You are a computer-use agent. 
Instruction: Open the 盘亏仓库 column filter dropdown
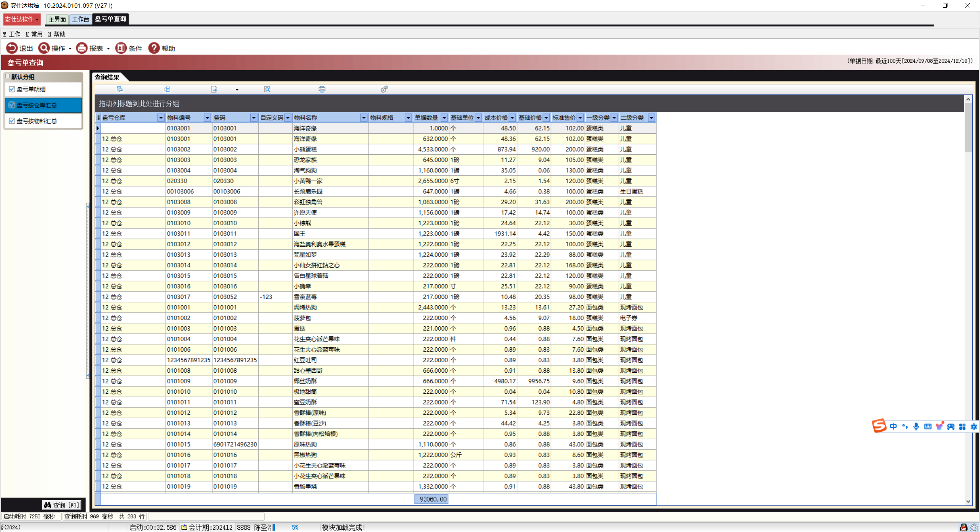[161, 118]
